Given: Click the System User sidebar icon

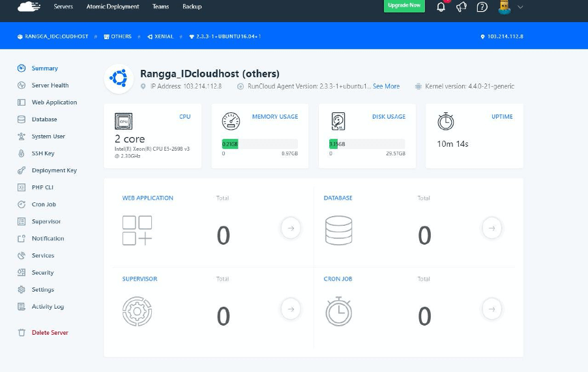Looking at the screenshot, I should (22, 136).
